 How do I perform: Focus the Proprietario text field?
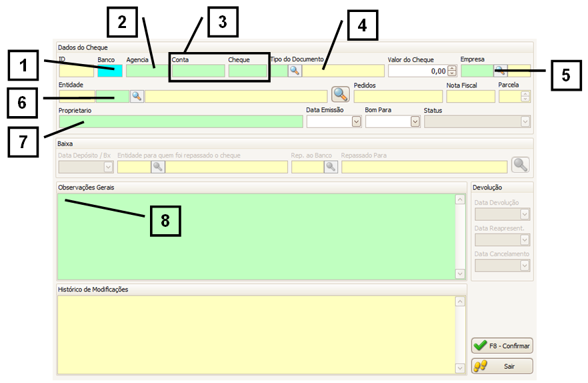(180, 121)
